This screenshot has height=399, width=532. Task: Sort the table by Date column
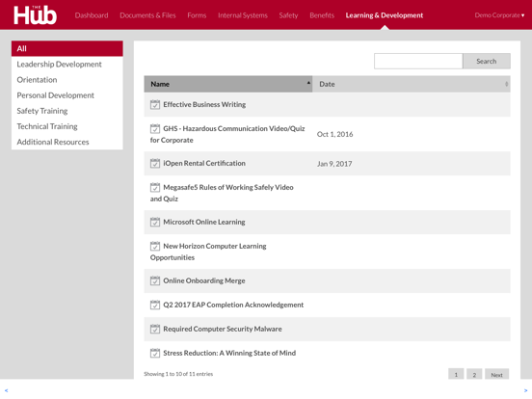point(412,84)
